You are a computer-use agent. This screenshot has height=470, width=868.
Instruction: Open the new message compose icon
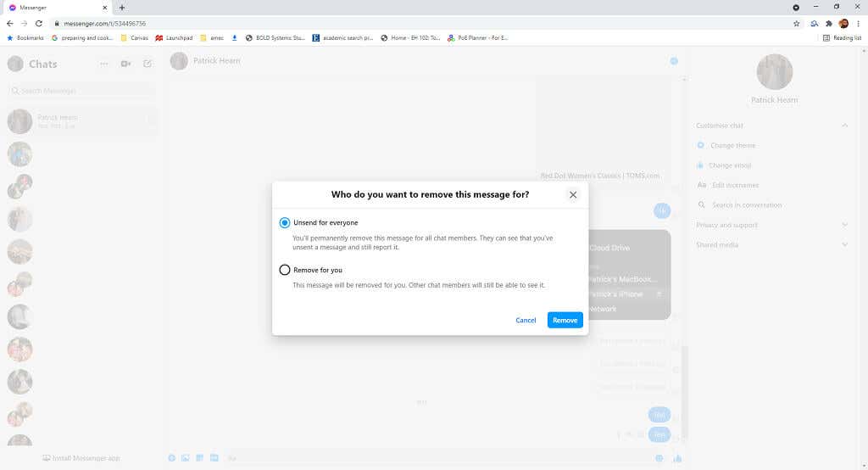pos(147,64)
